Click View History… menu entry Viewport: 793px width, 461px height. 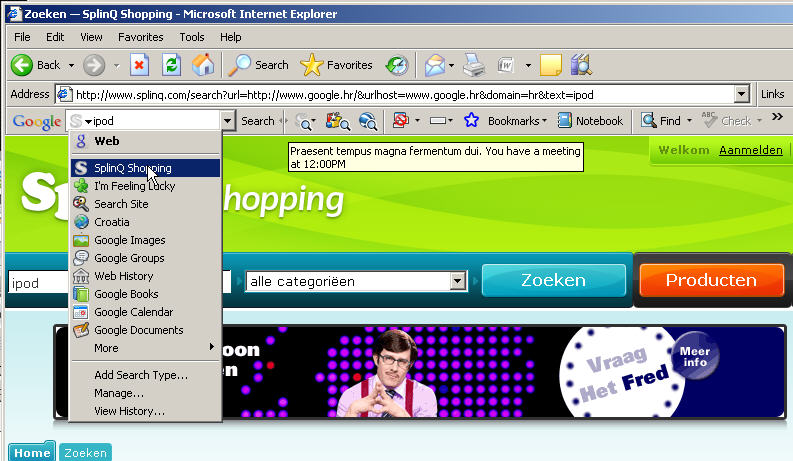145,411
